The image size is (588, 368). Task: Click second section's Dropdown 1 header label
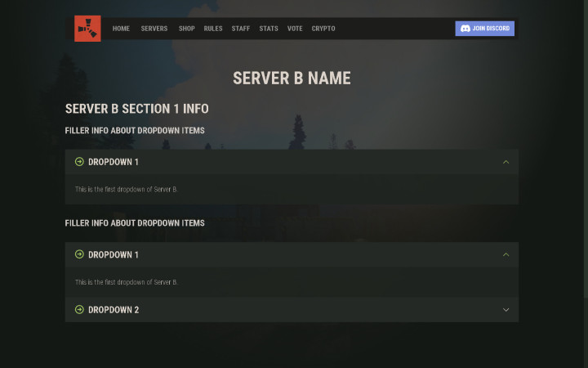[x=114, y=254]
